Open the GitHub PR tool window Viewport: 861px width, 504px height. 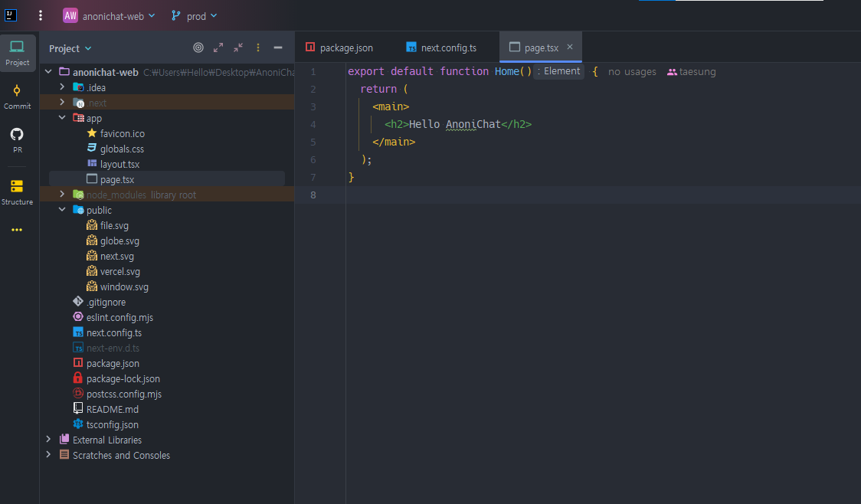(17, 140)
